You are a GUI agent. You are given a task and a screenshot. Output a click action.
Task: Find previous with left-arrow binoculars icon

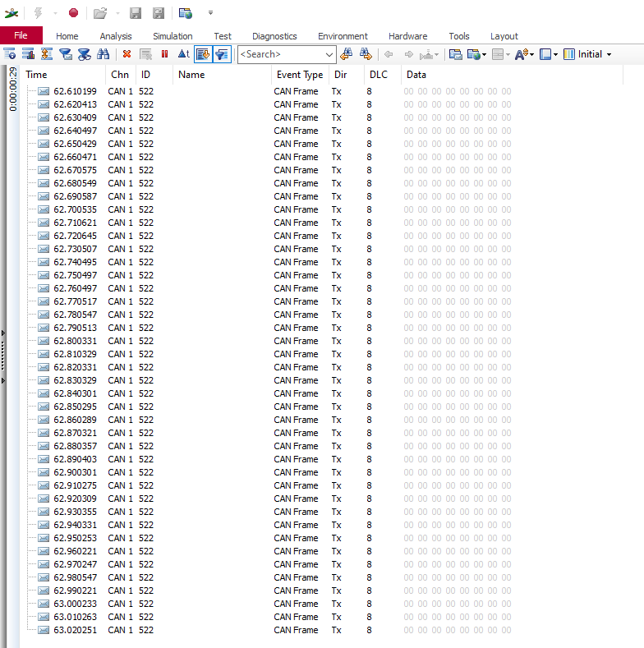[x=347, y=54]
